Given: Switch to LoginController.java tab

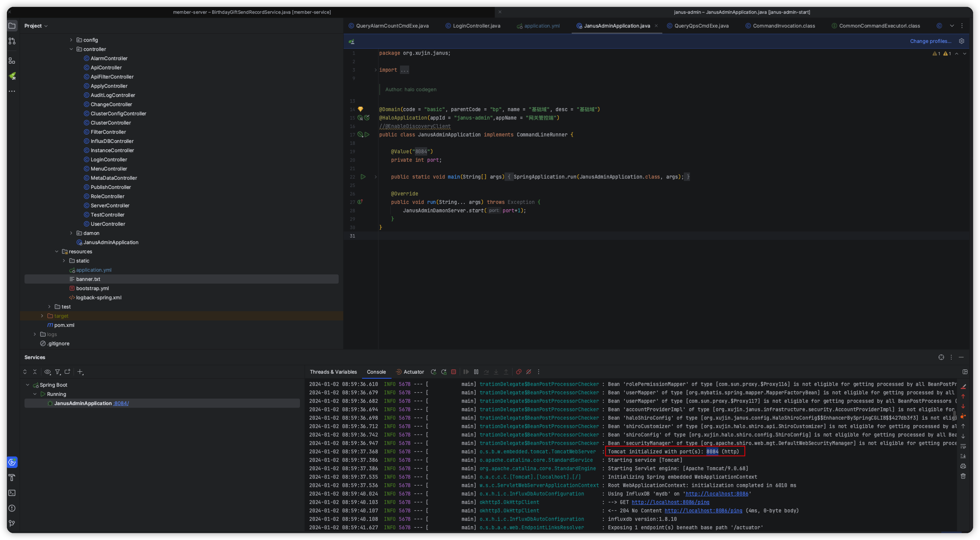Looking at the screenshot, I should (473, 26).
